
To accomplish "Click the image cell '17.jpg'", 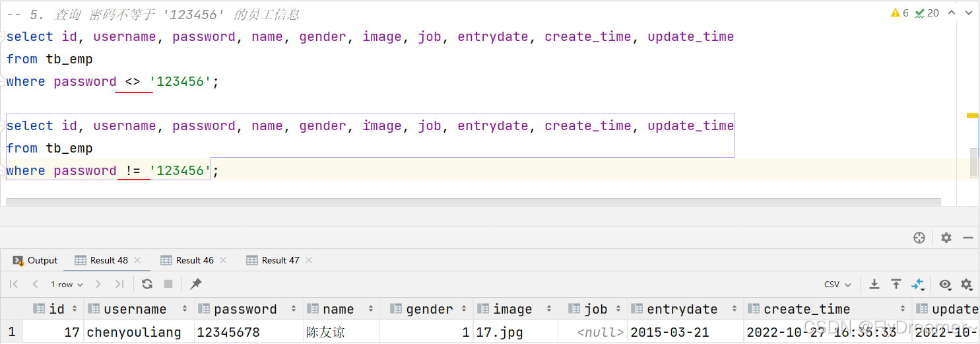I will (515, 332).
